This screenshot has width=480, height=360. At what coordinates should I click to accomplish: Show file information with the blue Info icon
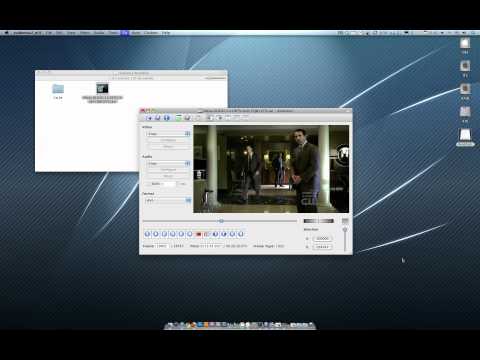coord(167,118)
